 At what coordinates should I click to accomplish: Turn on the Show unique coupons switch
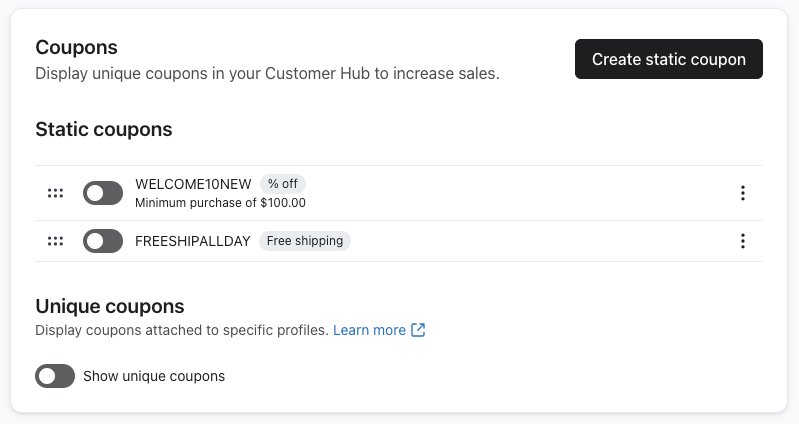click(55, 376)
